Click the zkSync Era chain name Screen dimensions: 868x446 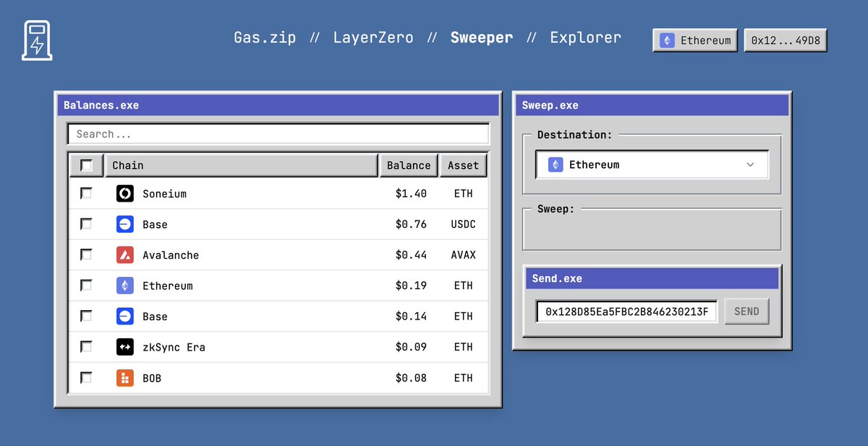pos(174,347)
